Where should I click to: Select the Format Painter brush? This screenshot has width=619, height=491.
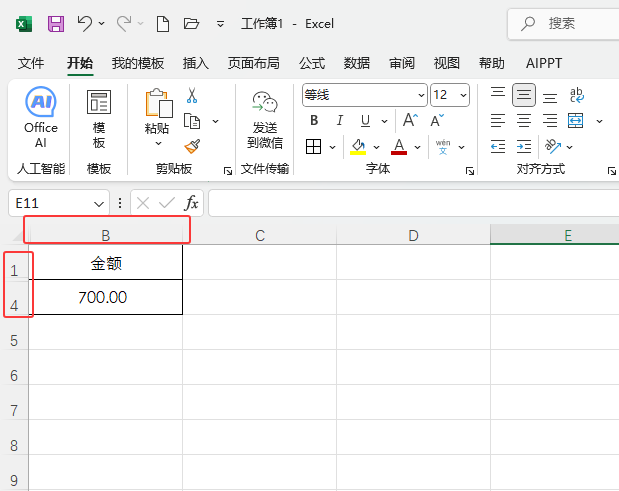pos(192,146)
